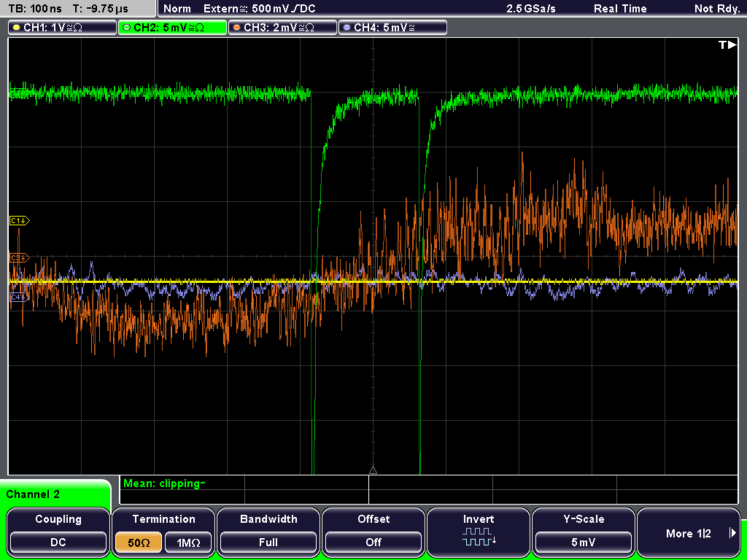Click the C3 ground level marker
The width and height of the screenshot is (747, 560).
[19, 258]
